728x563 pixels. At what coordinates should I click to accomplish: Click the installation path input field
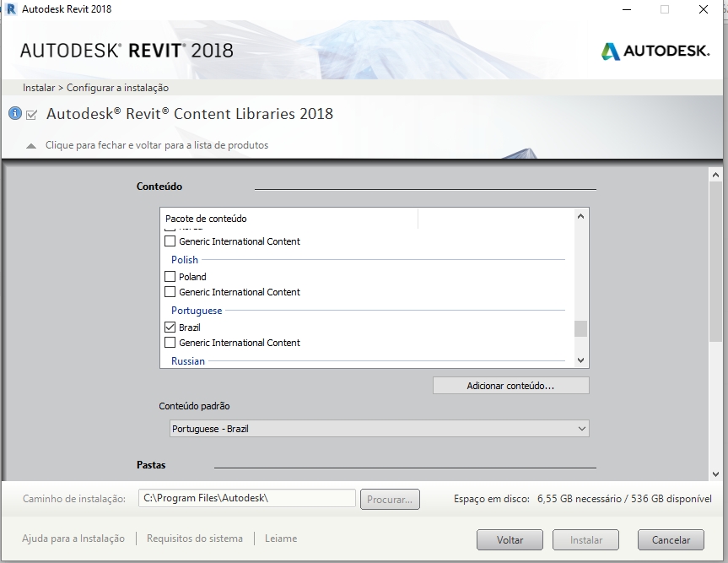[246, 498]
